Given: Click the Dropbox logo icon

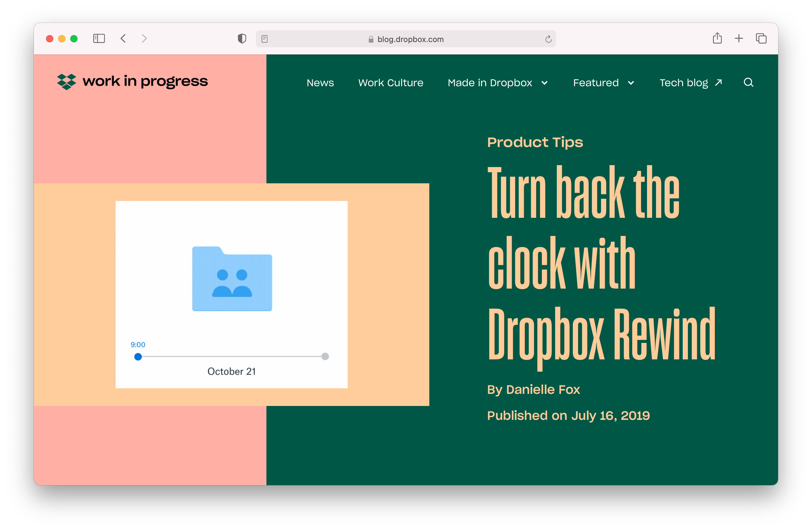Looking at the screenshot, I should point(67,81).
